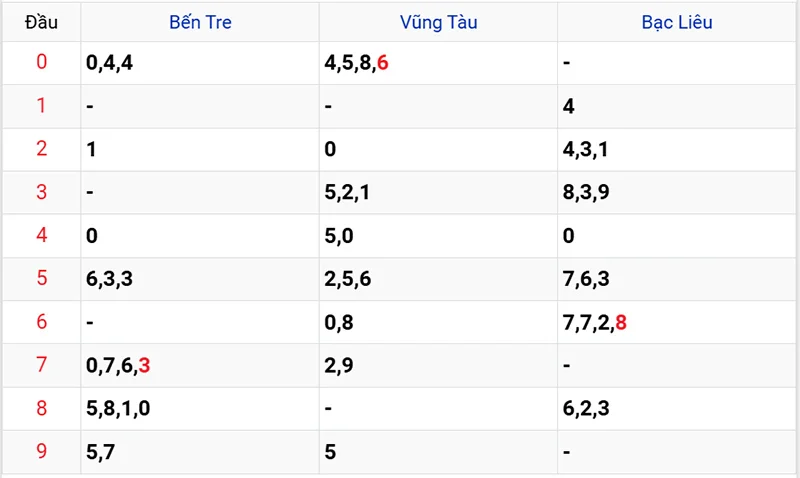Select Vũng Tàu cell showing 2,9
This screenshot has height=478, width=800.
pos(339,366)
